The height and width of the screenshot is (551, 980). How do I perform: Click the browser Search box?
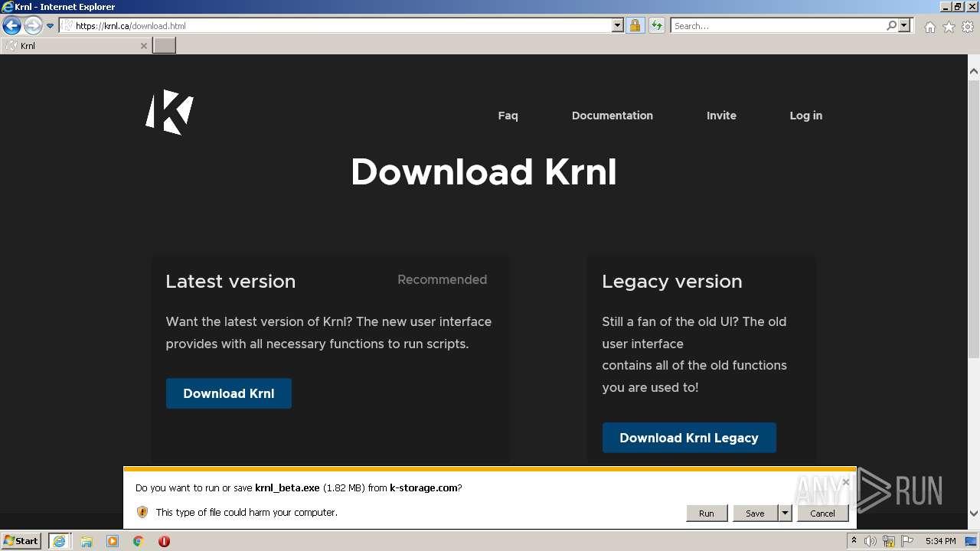[x=778, y=26]
